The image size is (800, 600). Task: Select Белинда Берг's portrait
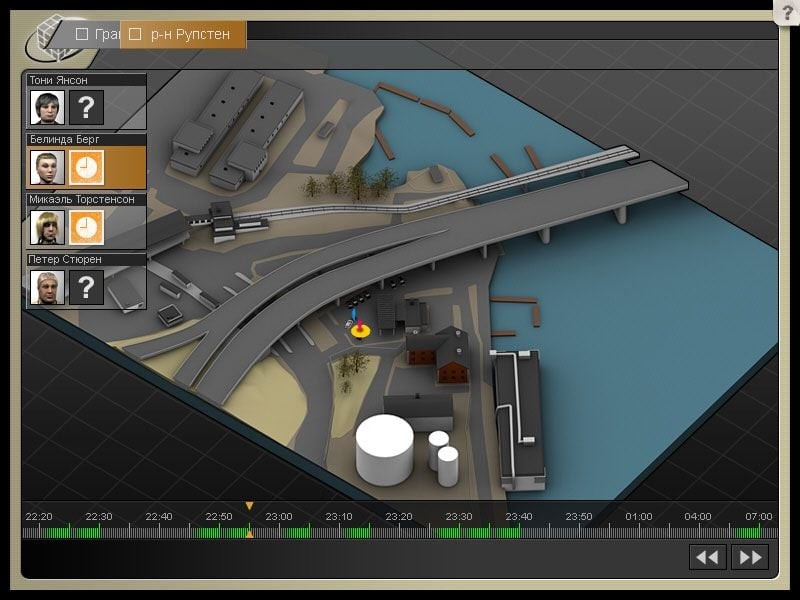[x=47, y=167]
